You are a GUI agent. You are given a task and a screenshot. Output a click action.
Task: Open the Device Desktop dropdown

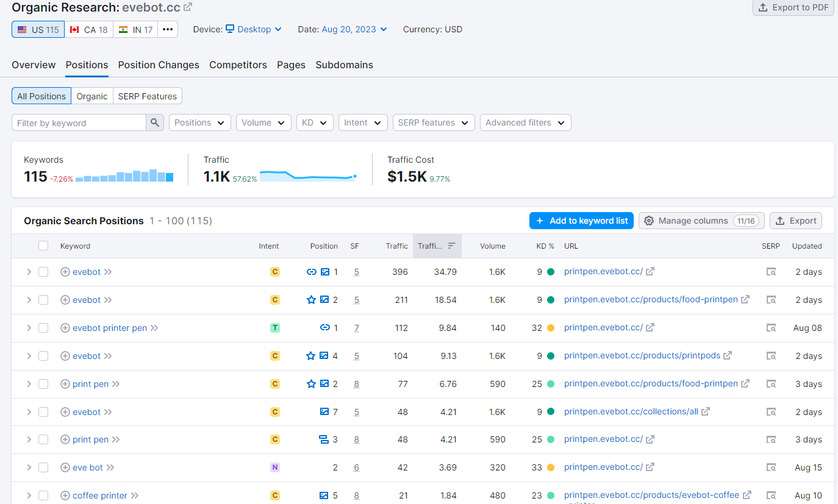tap(254, 29)
